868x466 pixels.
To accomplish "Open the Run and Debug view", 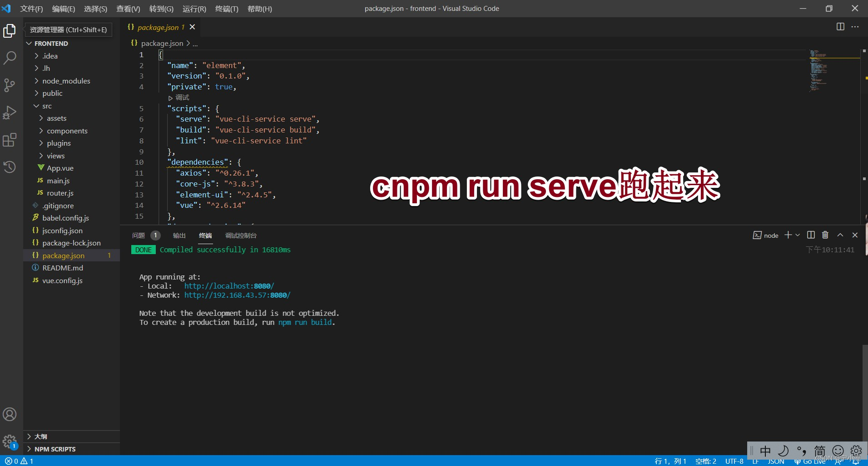I will (x=10, y=113).
